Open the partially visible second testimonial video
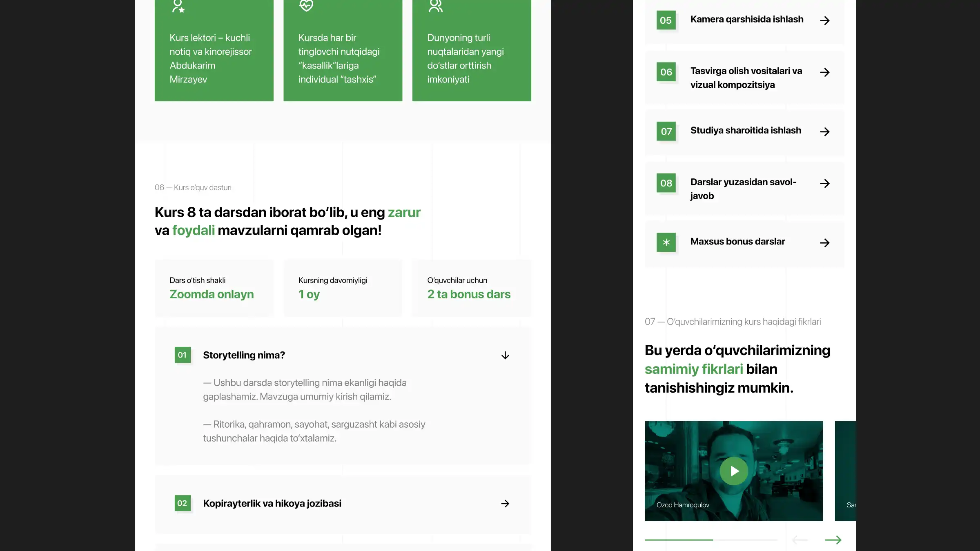980x551 pixels. pos(845,471)
